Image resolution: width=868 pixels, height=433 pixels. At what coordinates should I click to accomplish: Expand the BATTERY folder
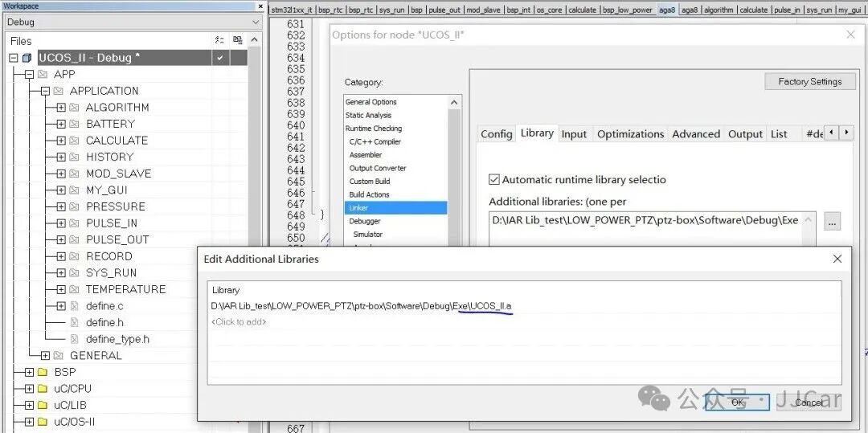pyautogui.click(x=61, y=125)
